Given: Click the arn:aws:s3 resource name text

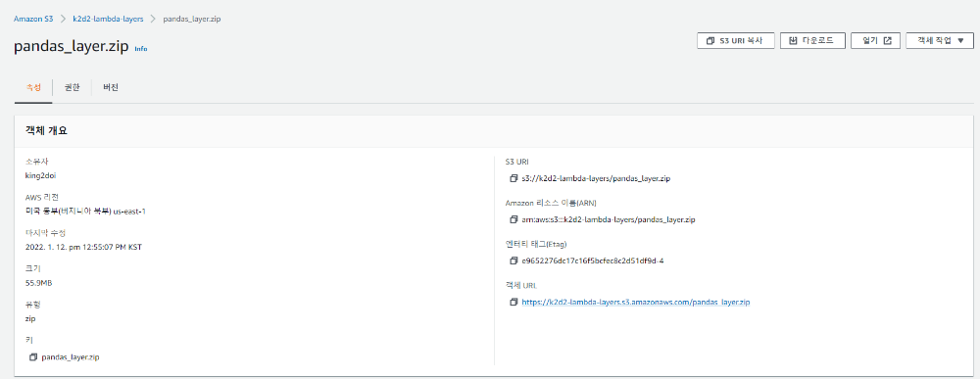Looking at the screenshot, I should coord(609,219).
